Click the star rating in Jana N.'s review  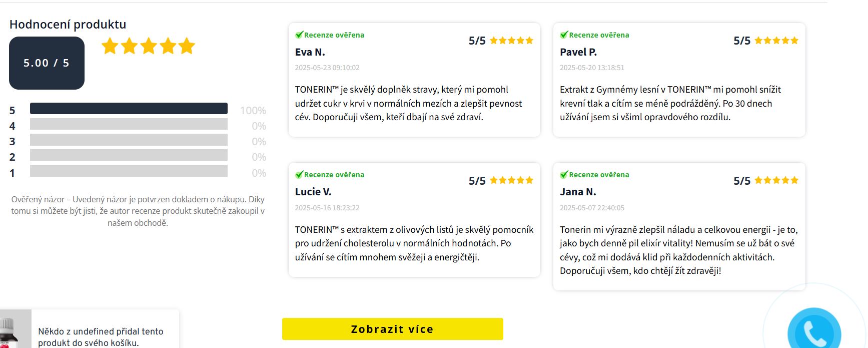point(776,180)
